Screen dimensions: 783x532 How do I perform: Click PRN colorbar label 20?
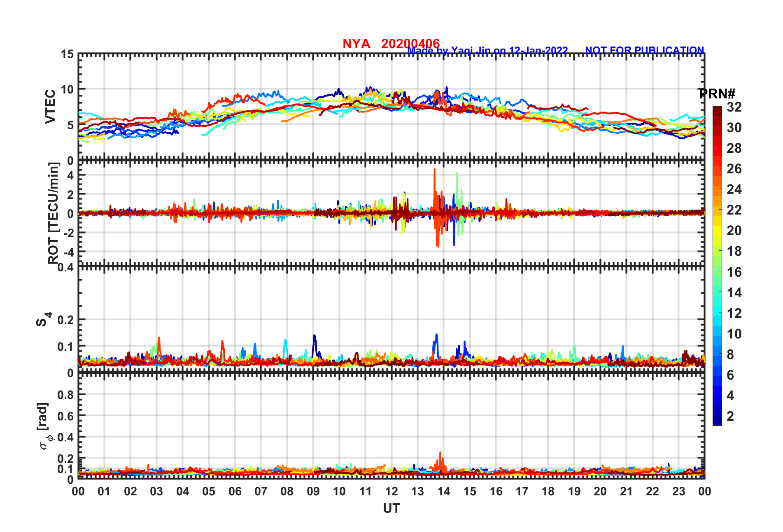[734, 231]
